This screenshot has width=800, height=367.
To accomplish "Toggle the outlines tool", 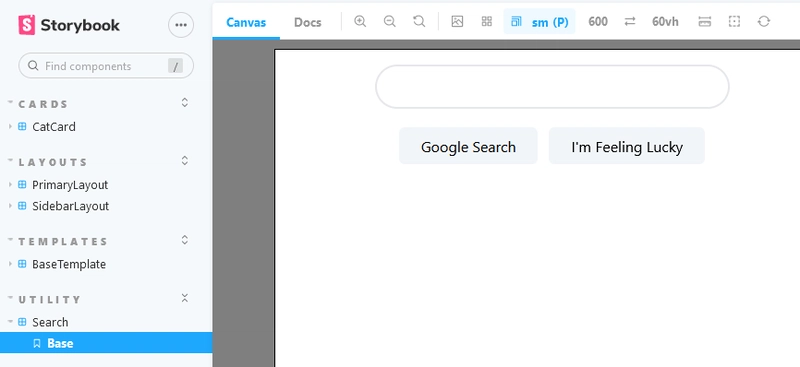I will tap(734, 21).
